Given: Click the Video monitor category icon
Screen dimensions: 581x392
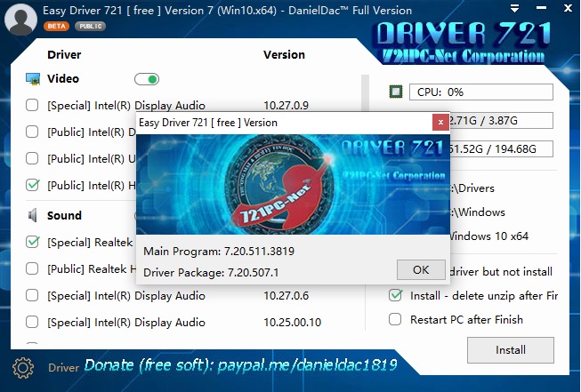Looking at the screenshot, I should pos(33,79).
